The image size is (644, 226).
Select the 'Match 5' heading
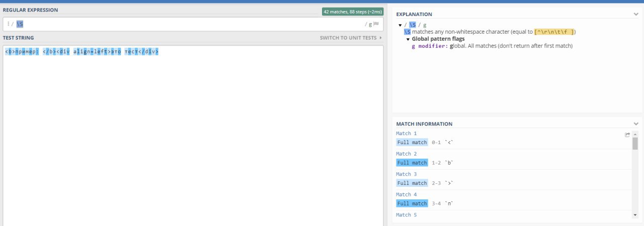tap(407, 215)
